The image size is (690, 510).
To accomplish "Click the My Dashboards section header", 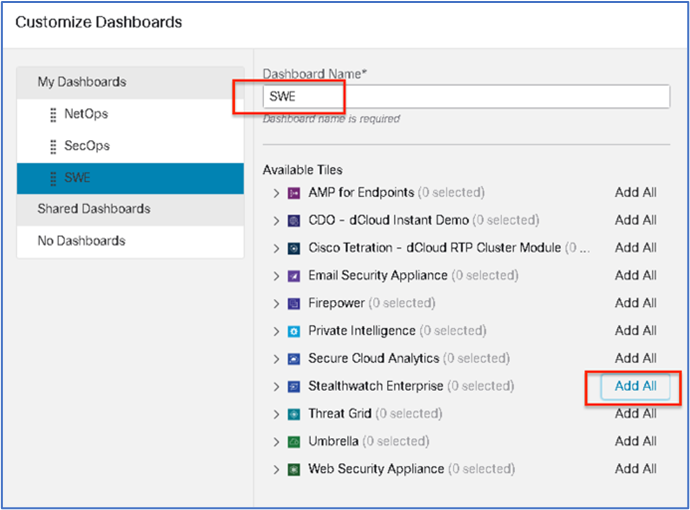I will coord(130,82).
